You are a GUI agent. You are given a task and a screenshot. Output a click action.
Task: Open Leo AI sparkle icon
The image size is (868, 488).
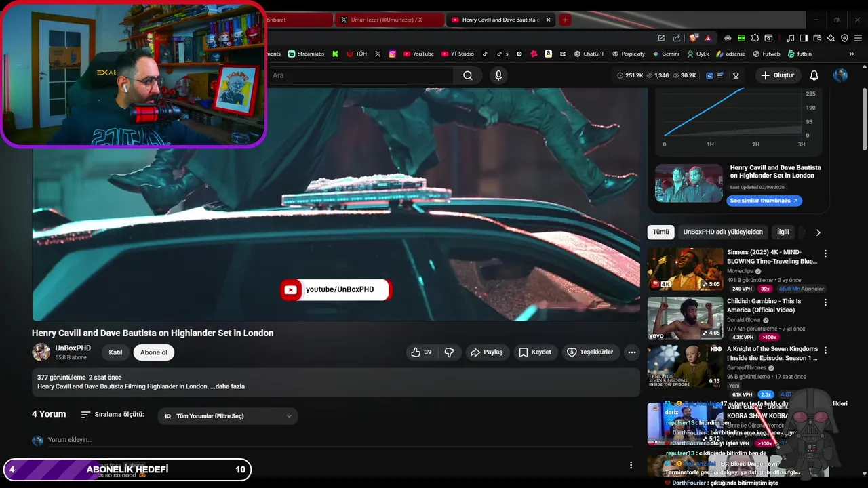click(831, 38)
